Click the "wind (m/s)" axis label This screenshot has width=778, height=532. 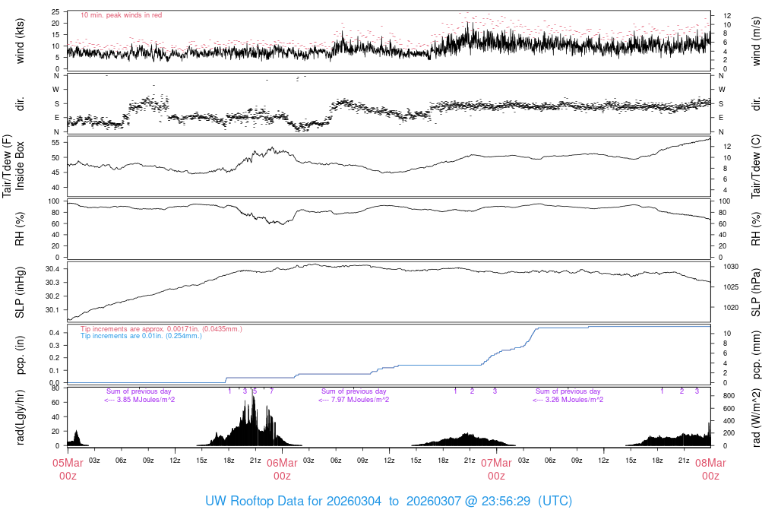point(756,41)
